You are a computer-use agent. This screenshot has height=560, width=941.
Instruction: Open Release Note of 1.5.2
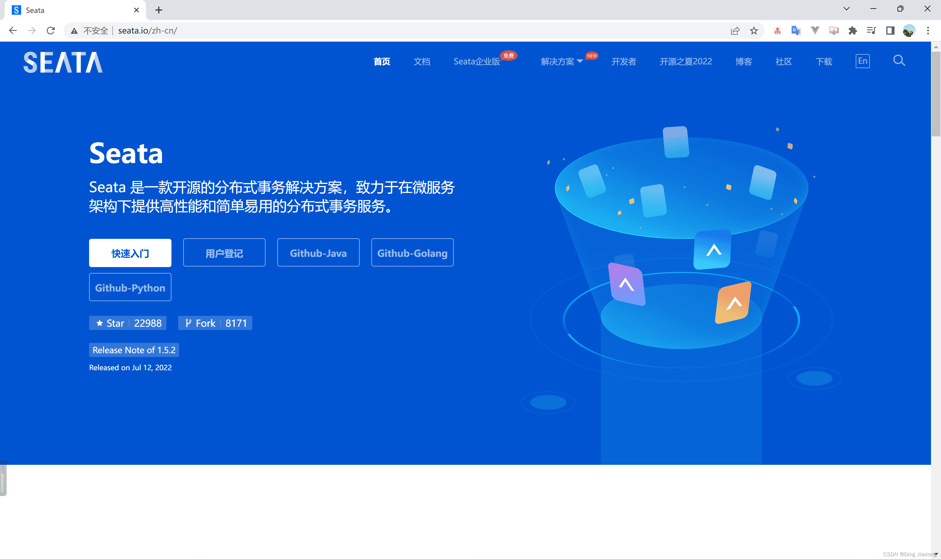pos(134,350)
